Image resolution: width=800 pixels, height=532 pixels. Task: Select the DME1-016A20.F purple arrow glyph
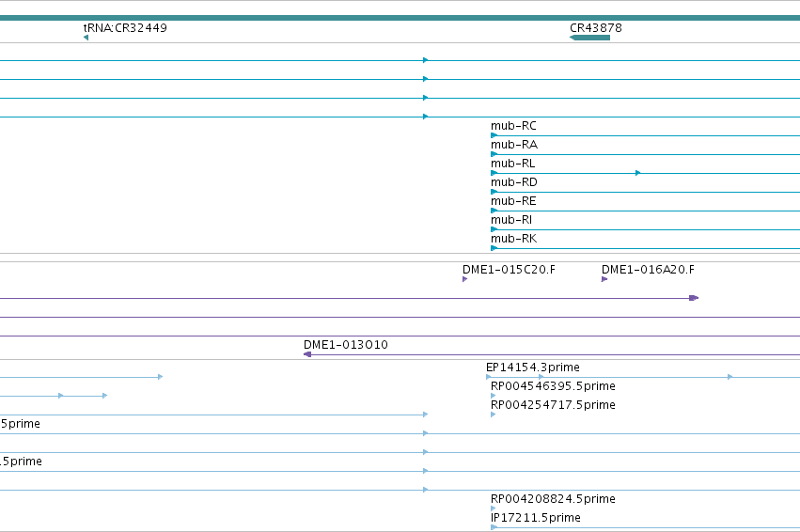pyautogui.click(x=604, y=279)
